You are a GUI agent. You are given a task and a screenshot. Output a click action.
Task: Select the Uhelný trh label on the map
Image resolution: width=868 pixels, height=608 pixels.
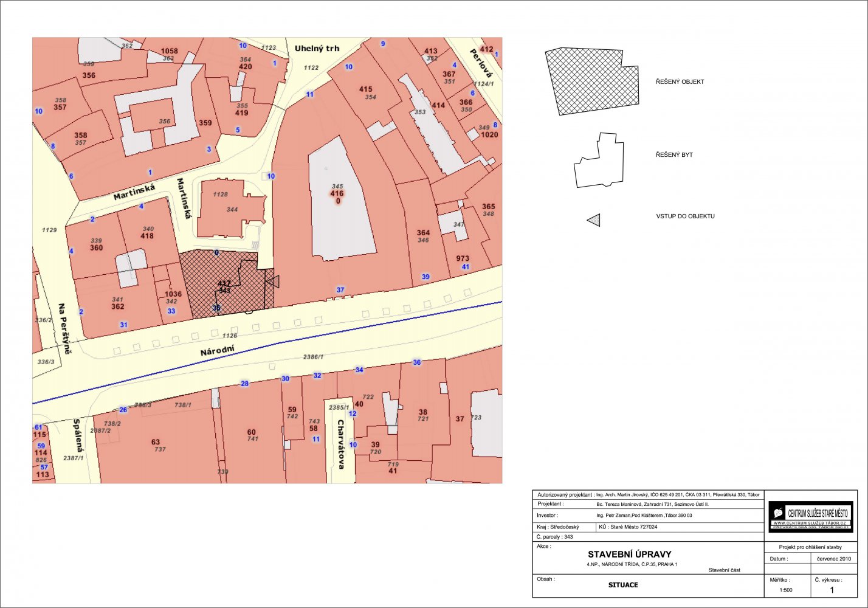317,49
